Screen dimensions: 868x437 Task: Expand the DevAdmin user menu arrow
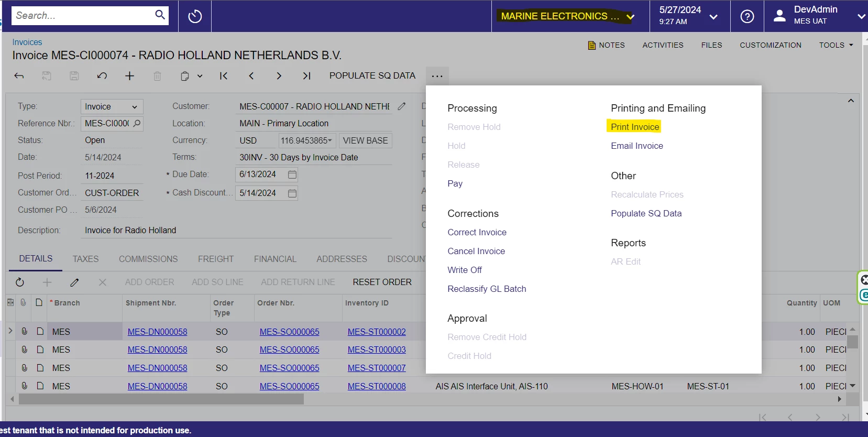[861, 16]
